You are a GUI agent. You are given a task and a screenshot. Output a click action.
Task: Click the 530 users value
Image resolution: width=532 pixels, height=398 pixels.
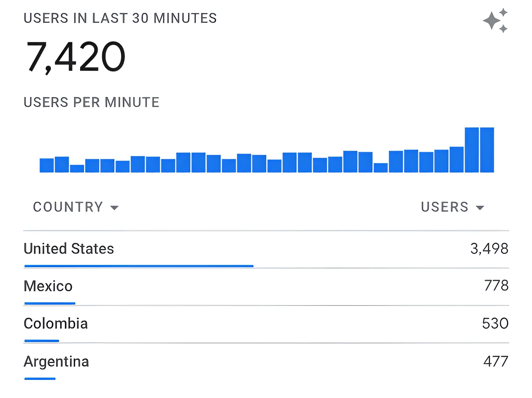(x=495, y=323)
